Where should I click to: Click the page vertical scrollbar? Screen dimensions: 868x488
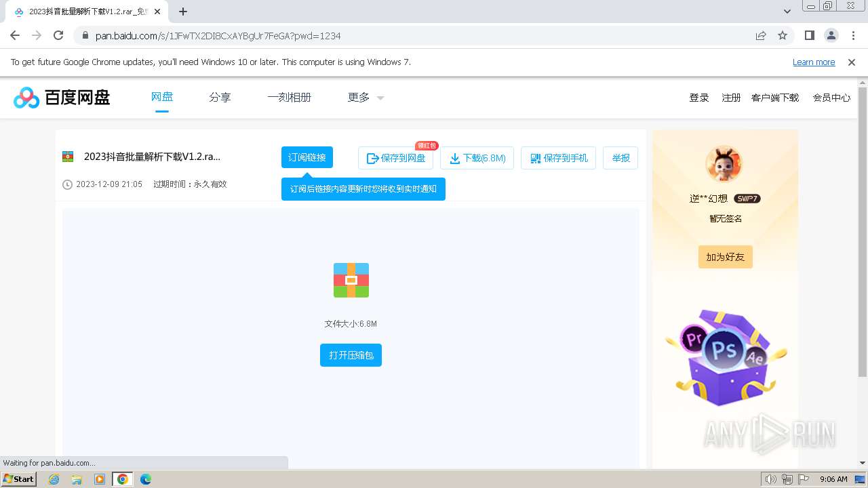point(863,232)
